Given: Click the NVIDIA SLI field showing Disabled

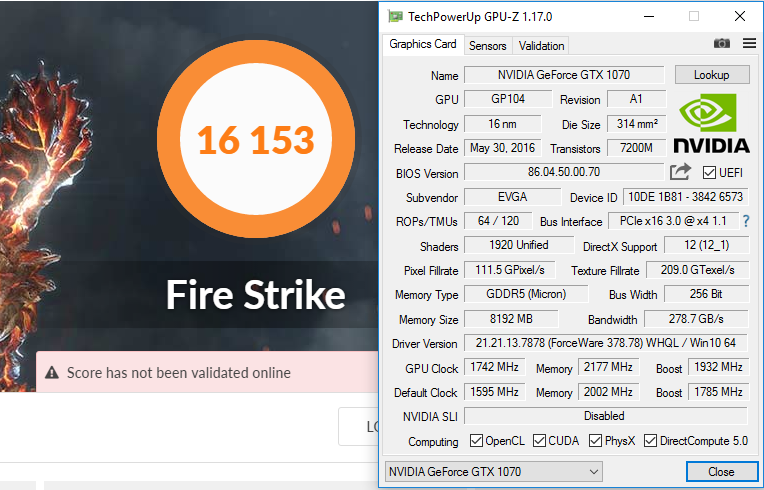Looking at the screenshot, I should [606, 416].
